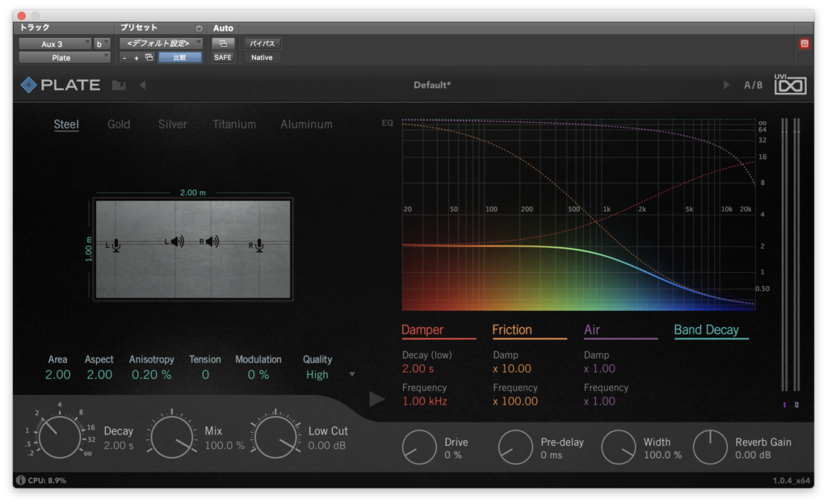Click the plus next-preset button

(136, 58)
